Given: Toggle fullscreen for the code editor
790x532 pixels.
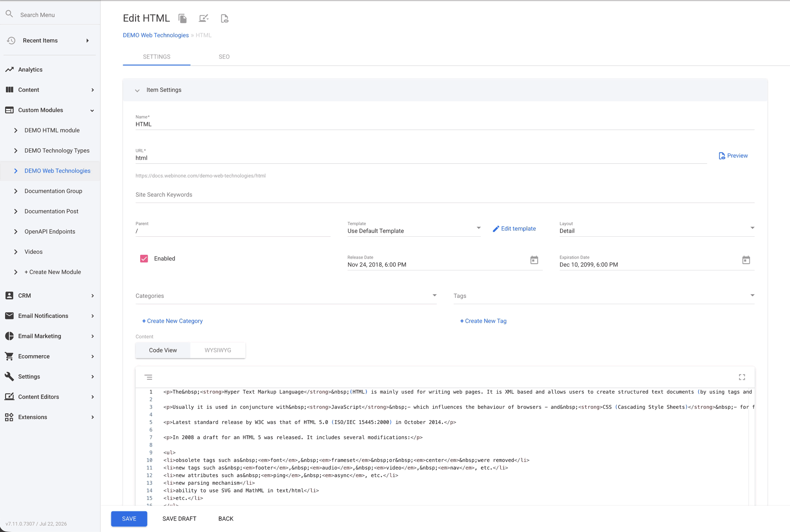Looking at the screenshot, I should [x=742, y=377].
